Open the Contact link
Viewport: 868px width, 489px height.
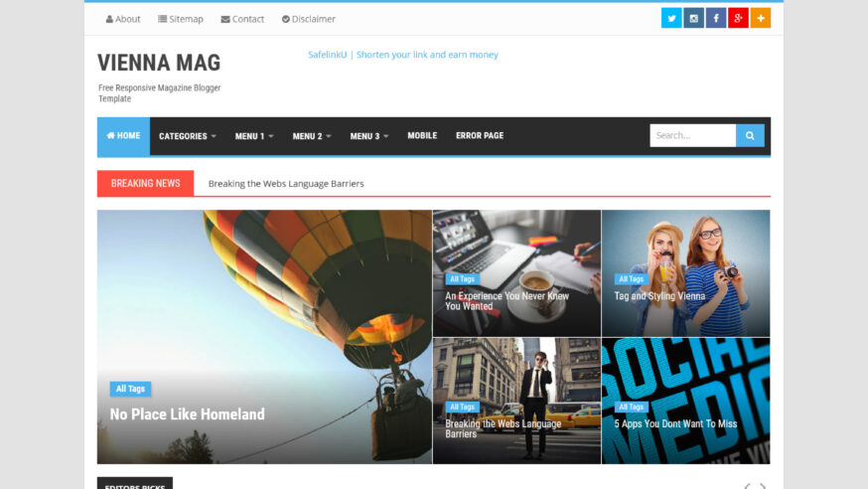click(x=242, y=19)
